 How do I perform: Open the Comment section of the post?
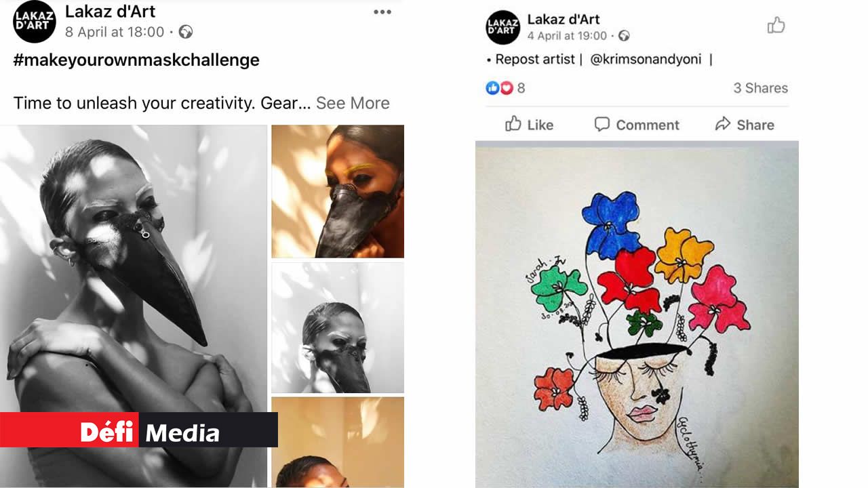click(x=637, y=125)
